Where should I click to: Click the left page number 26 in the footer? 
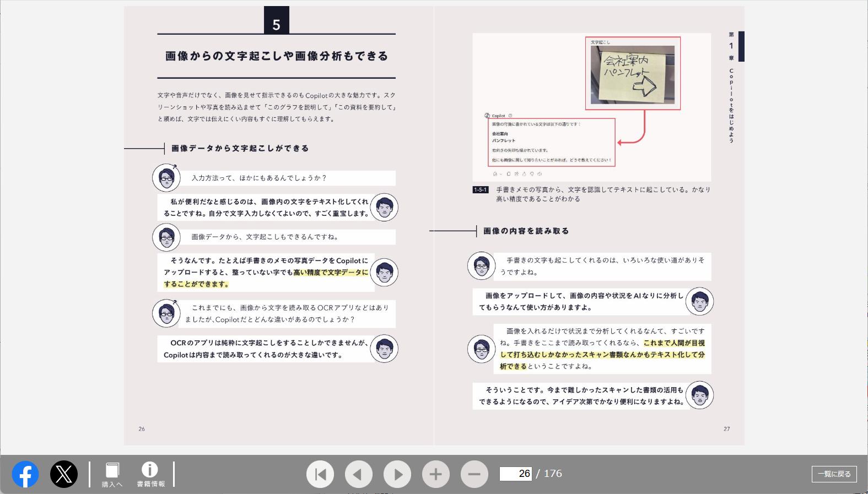(x=142, y=429)
